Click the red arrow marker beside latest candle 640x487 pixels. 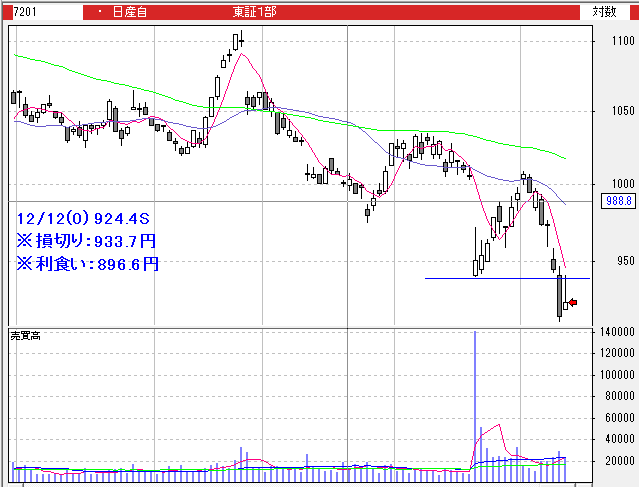572,302
